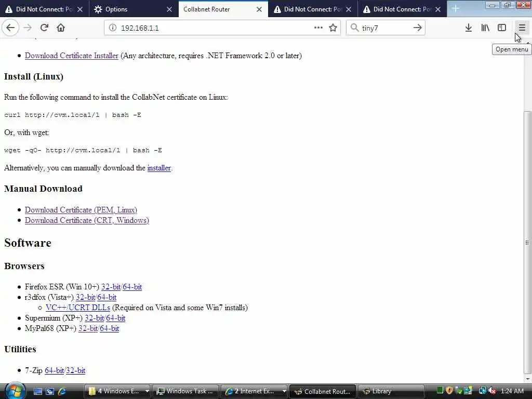The image size is (532, 399).
Task: Click the forward navigation arrow
Action: [x=28, y=28]
